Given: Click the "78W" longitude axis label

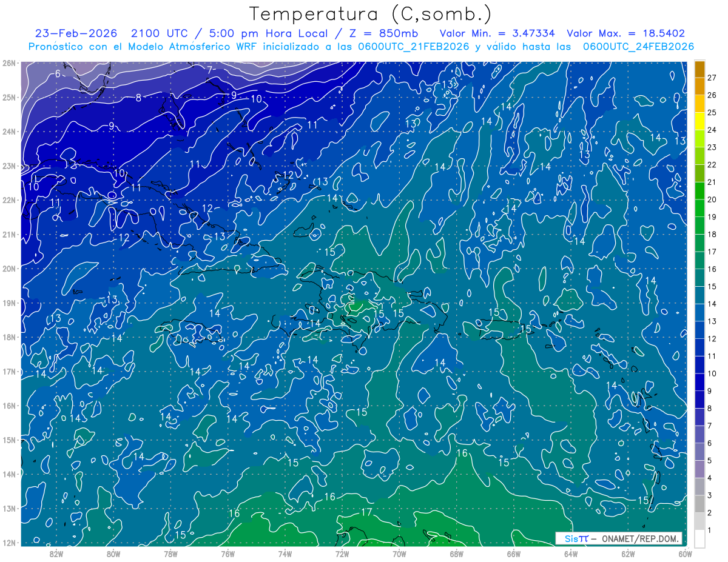Looking at the screenshot, I should coord(170,554).
